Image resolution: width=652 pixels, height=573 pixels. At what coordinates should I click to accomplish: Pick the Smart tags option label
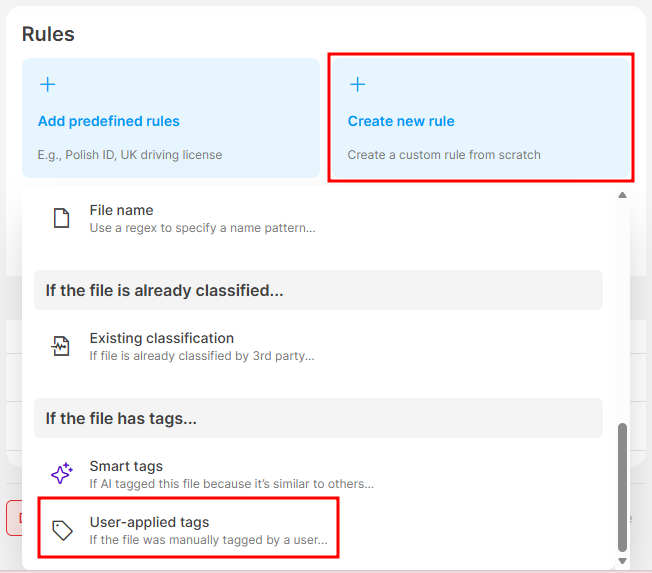point(126,466)
